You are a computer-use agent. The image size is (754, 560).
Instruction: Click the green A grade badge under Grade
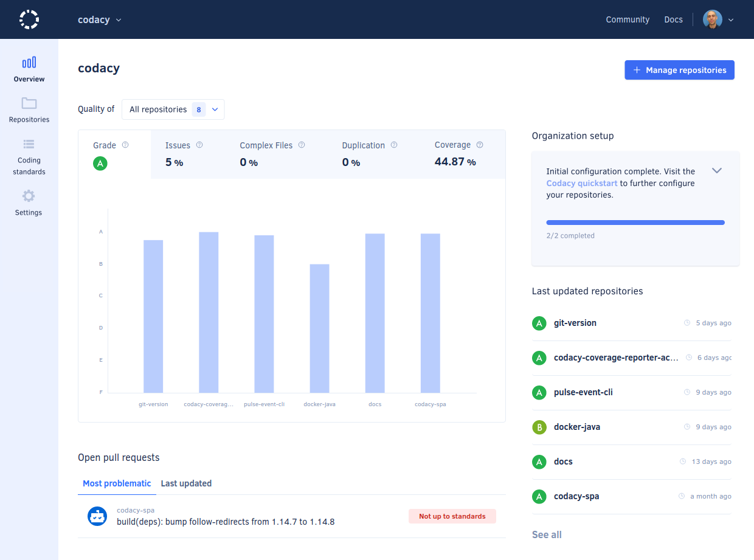coord(100,163)
